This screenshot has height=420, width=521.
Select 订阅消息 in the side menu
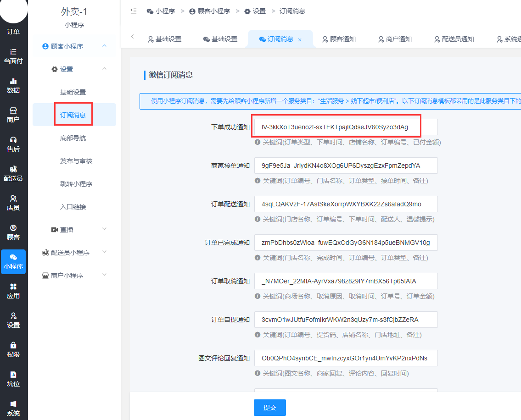(74, 115)
